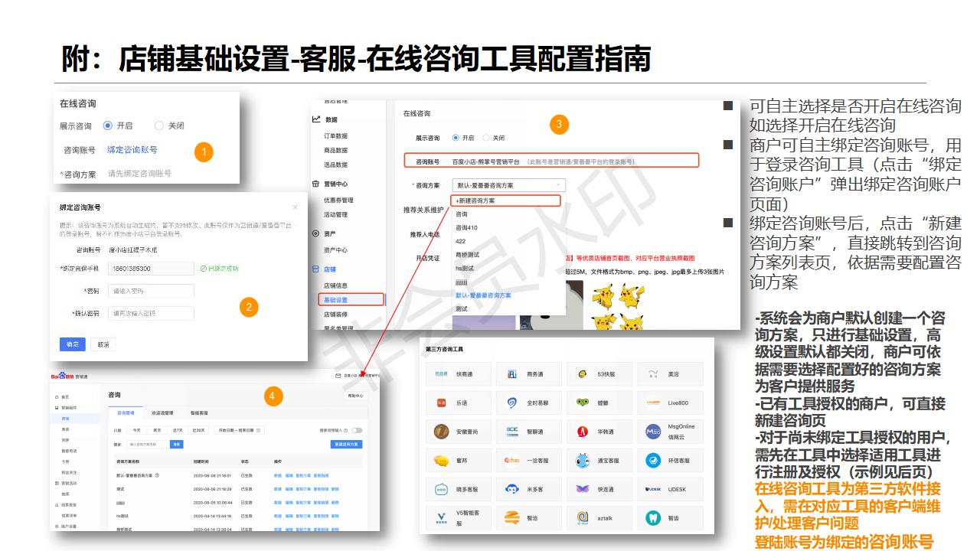Click the 智齿 tooth icon
Screen dimensions: 980x551
tap(653, 518)
